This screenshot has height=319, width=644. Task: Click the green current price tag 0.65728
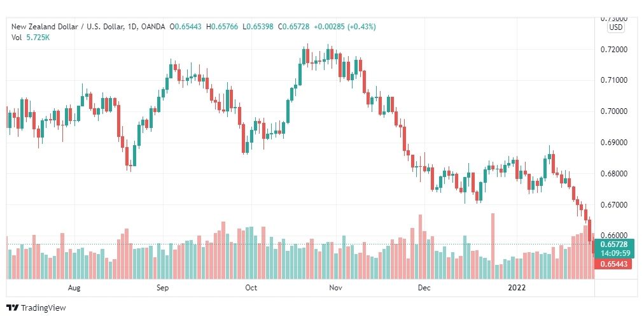615,244
